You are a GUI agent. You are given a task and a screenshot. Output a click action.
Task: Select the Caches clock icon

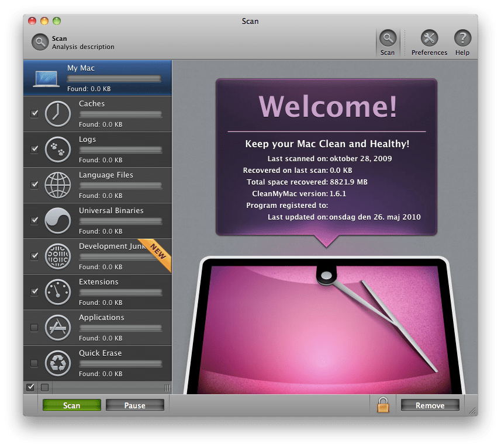[x=57, y=114]
